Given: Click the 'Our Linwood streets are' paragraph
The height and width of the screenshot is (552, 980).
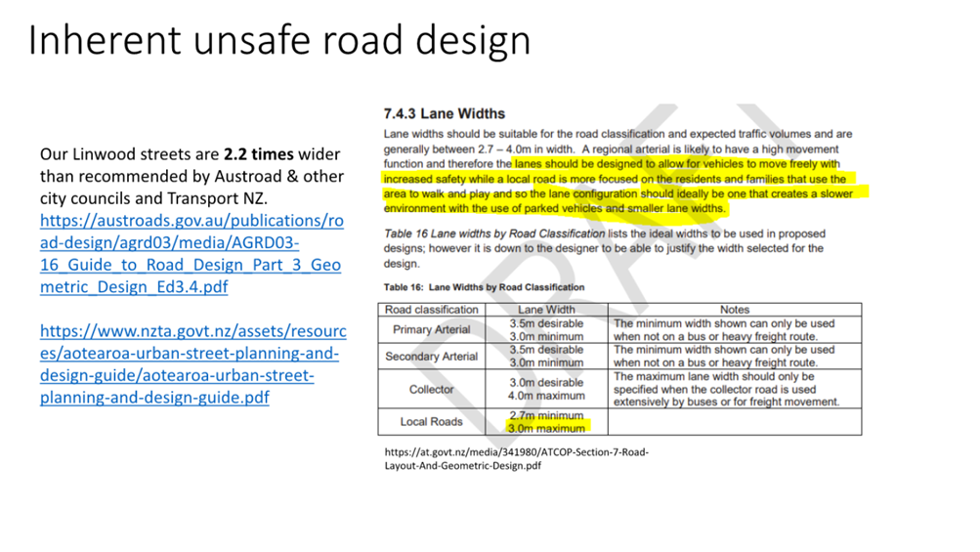Looking at the screenshot, I should (x=192, y=176).
